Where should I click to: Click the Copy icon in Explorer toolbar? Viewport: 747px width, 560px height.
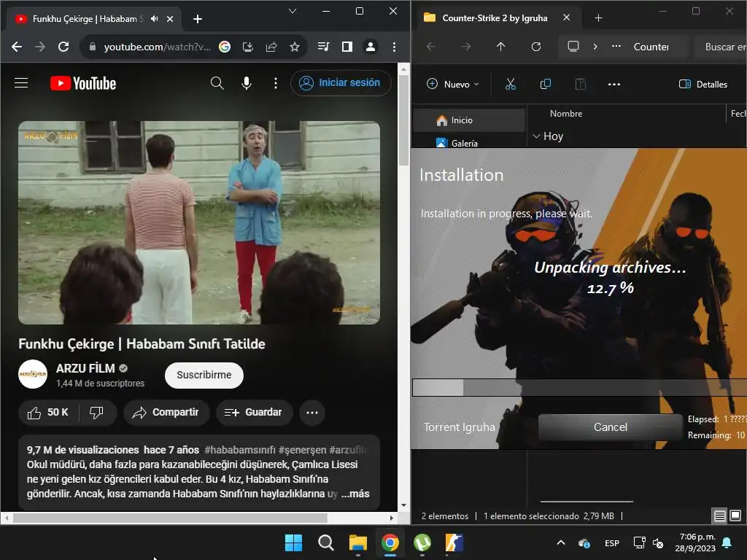coord(546,85)
